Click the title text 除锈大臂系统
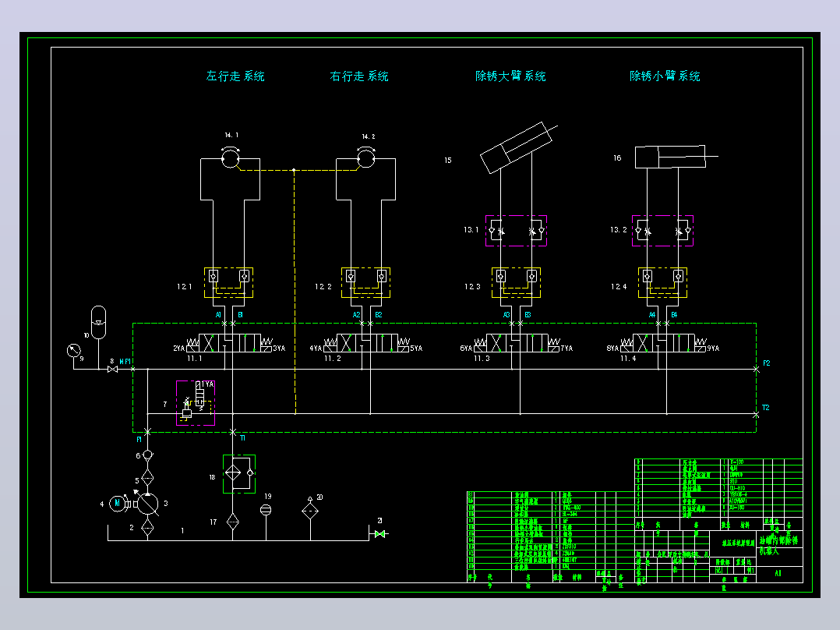 pyautogui.click(x=510, y=76)
